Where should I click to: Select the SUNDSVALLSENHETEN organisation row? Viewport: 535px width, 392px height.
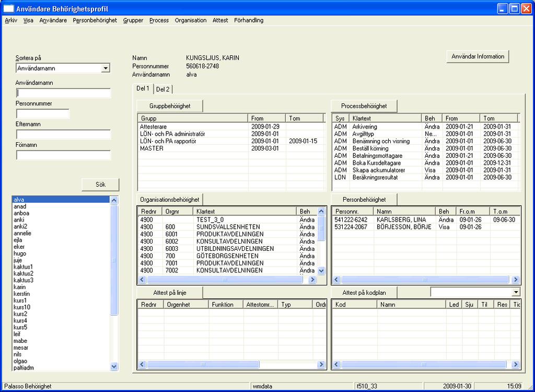pos(228,227)
